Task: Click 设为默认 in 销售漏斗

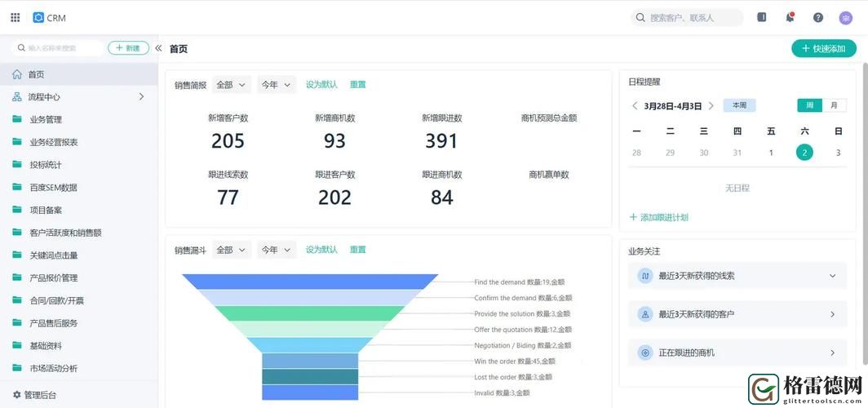Action: [x=321, y=250]
